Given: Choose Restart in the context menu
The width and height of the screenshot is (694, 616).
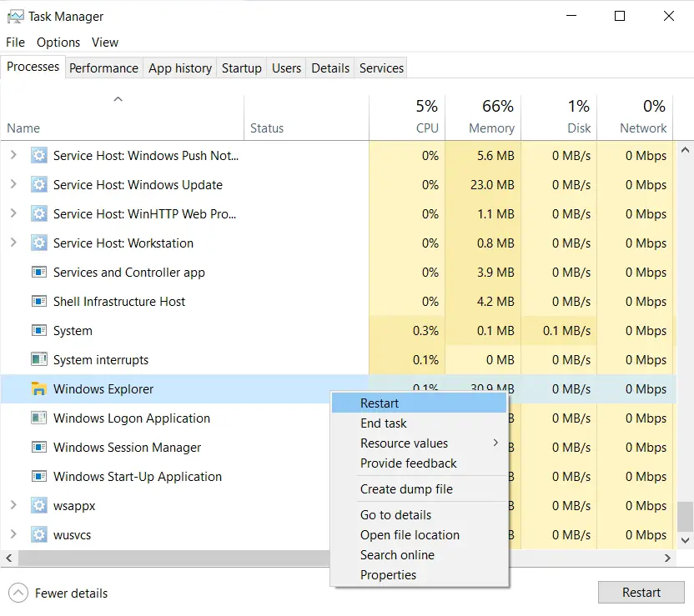Looking at the screenshot, I should (x=419, y=403).
